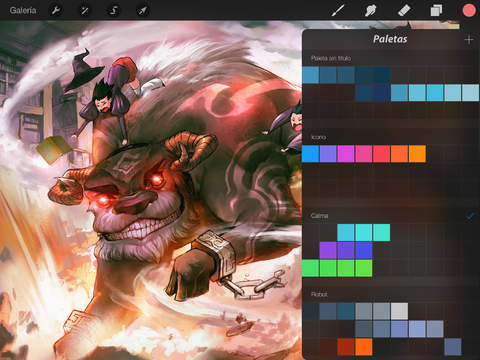Add a new palette with plus

point(469,40)
